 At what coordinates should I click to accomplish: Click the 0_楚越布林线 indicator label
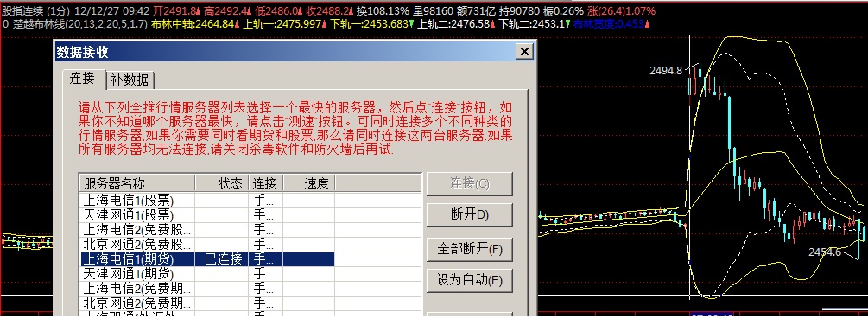click(x=75, y=24)
